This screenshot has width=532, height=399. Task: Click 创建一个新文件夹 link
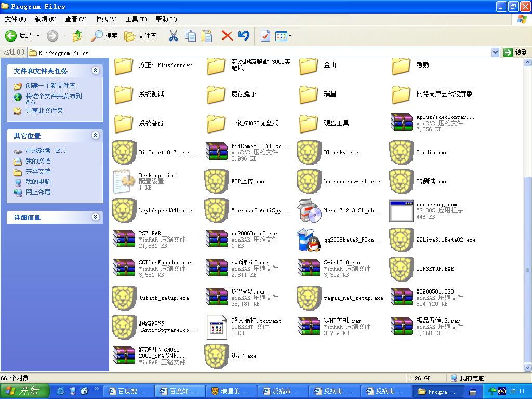tap(50, 86)
